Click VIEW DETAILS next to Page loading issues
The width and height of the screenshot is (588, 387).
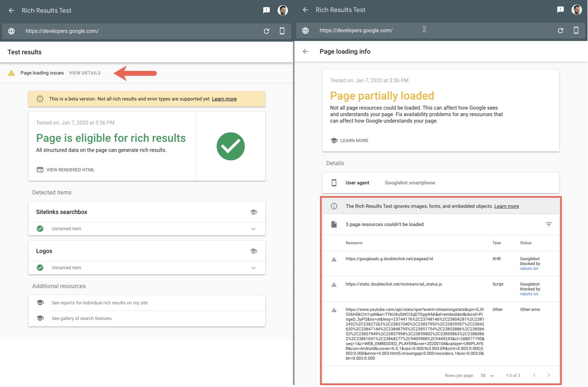point(85,73)
